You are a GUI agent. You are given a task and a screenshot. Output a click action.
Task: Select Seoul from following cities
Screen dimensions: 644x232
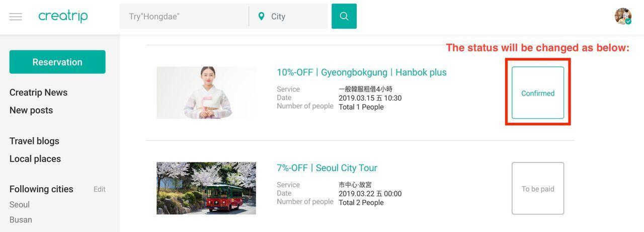click(20, 205)
